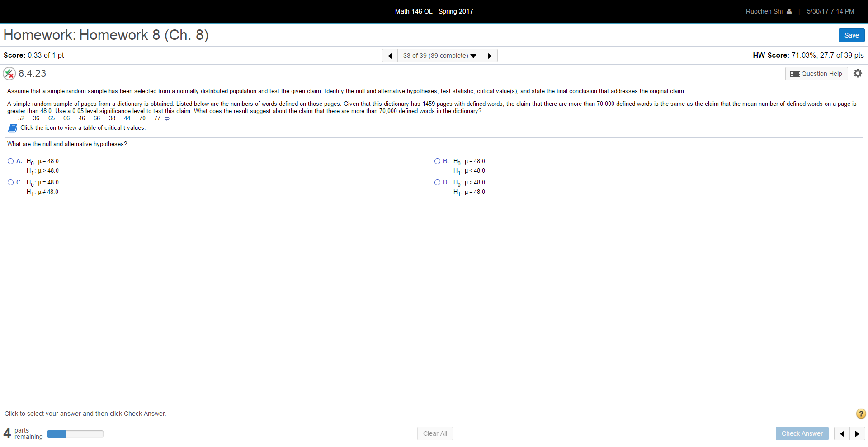Viewport: 868px width, 447px height.
Task: Choose option D hypotheses answer
Action: (437, 182)
